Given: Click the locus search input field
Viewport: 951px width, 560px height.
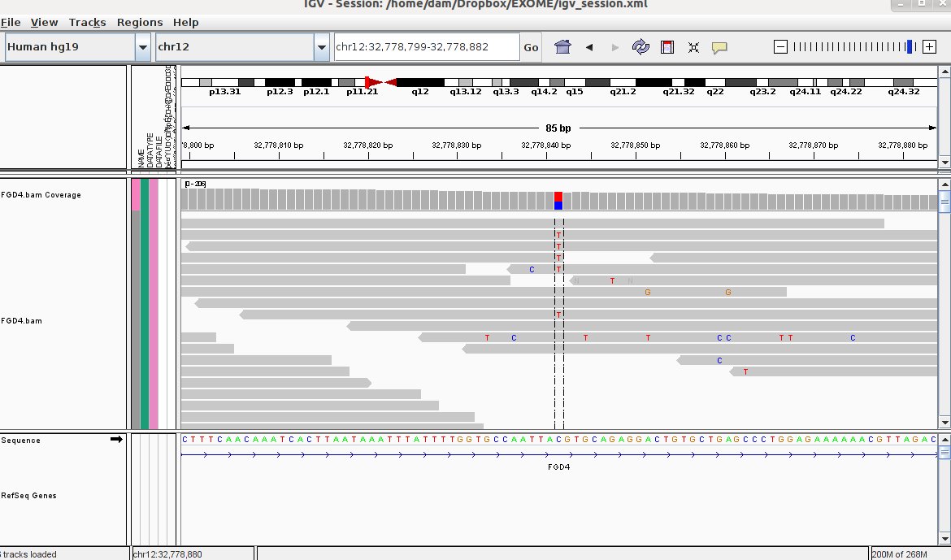Looking at the screenshot, I should (x=427, y=46).
